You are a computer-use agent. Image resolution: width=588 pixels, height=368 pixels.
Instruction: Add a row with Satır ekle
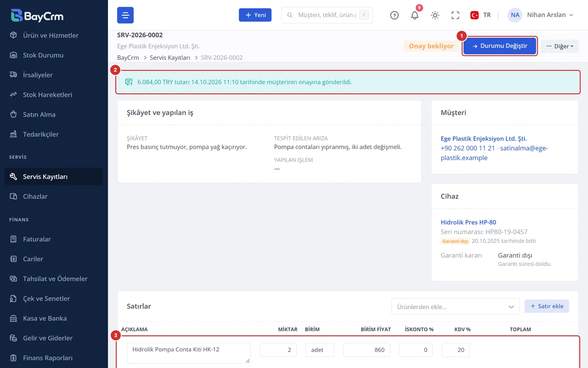(547, 306)
